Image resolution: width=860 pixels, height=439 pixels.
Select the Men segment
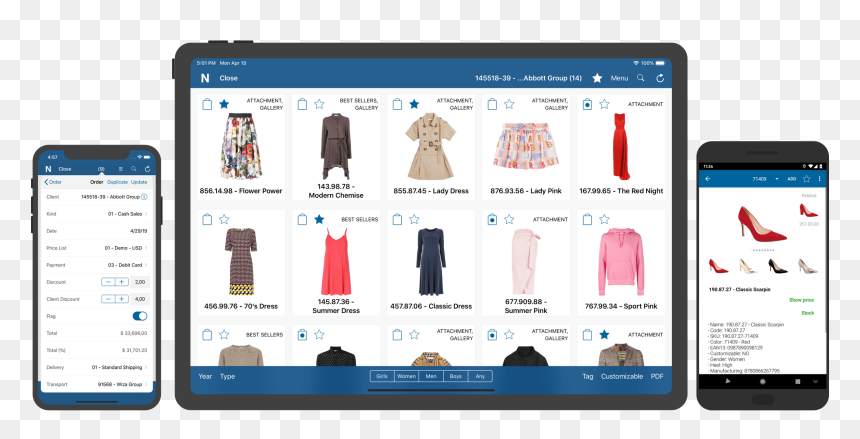click(x=431, y=376)
